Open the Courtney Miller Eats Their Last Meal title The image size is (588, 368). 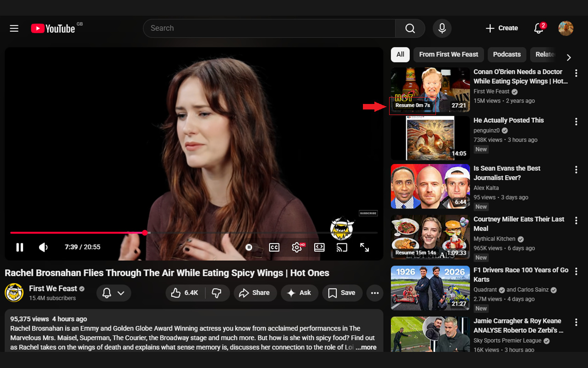tap(519, 224)
